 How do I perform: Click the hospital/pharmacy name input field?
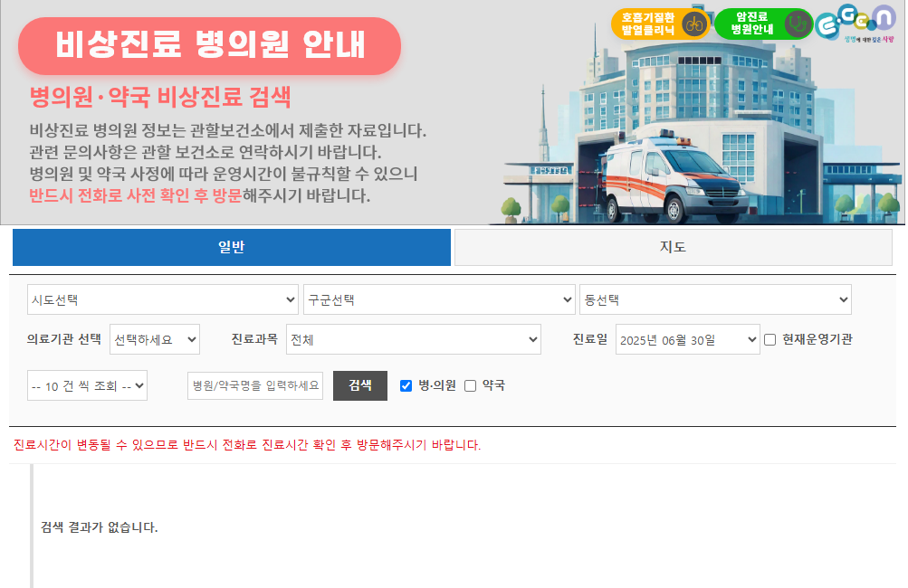[254, 384]
